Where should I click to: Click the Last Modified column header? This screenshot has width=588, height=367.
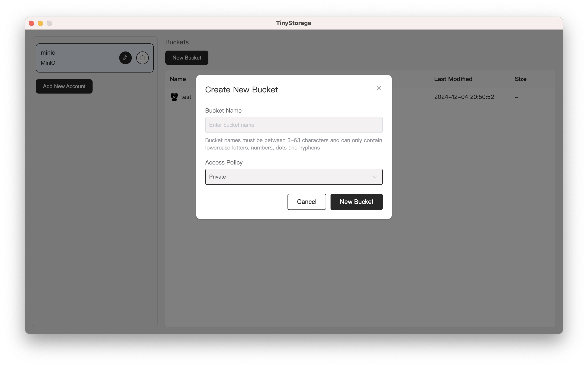pos(453,79)
